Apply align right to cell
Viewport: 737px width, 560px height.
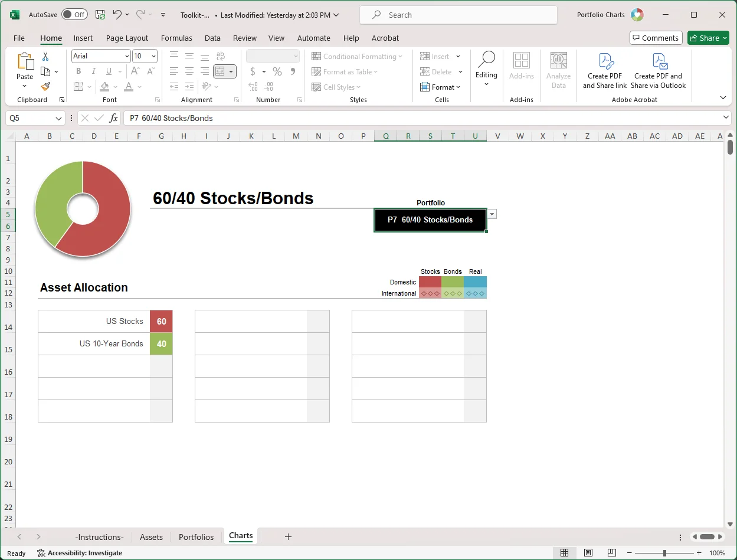pyautogui.click(x=204, y=71)
